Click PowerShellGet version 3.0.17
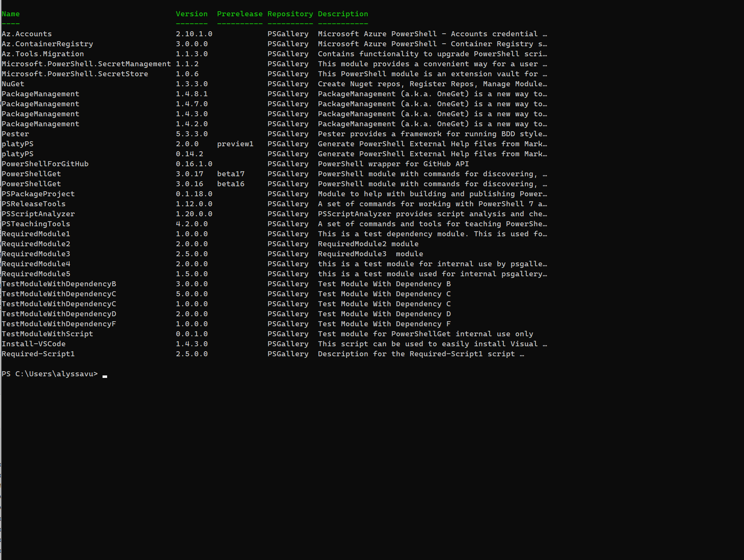This screenshot has width=744, height=560. (x=190, y=174)
